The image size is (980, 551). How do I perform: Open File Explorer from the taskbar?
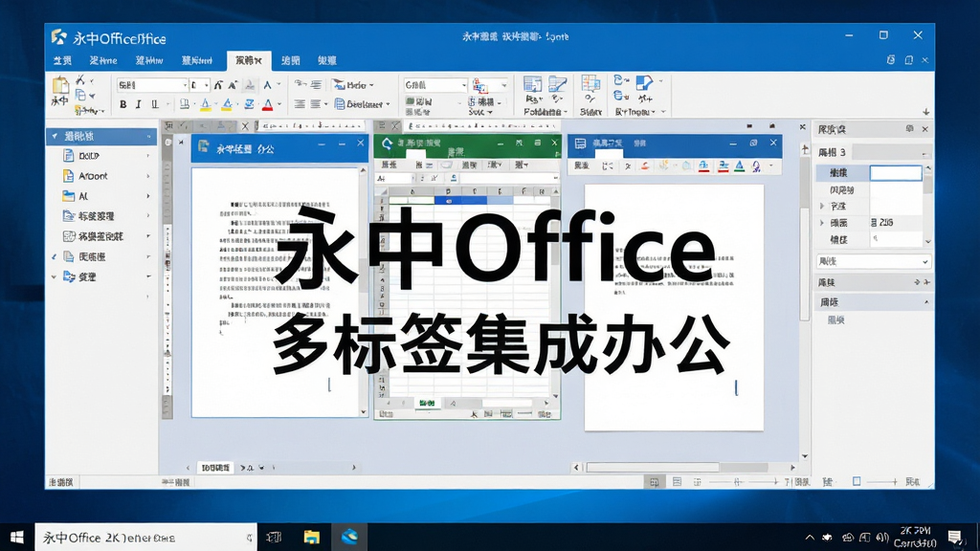click(x=311, y=538)
